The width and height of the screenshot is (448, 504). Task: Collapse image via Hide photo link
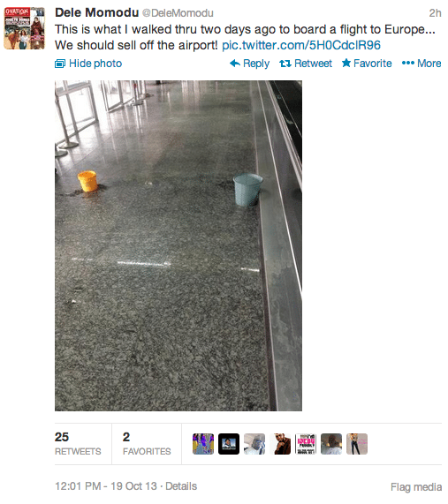tap(88, 64)
